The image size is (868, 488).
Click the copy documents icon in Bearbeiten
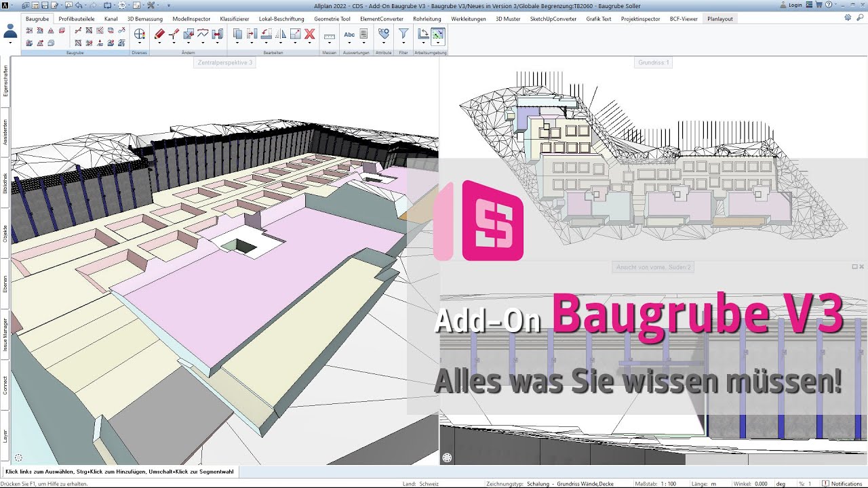pos(237,33)
